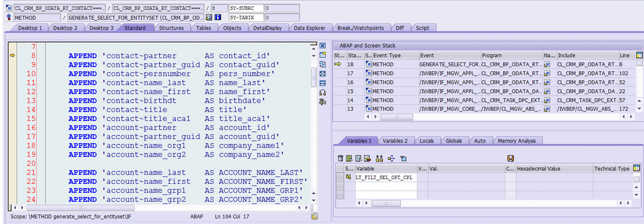Image resolution: width=644 pixels, height=224 pixels.
Task: Click the table icon with red minus
Action: pos(367,158)
